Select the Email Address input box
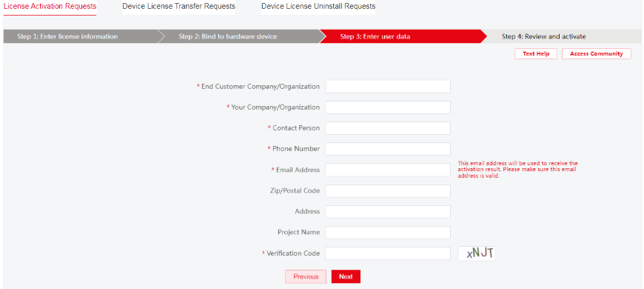 coord(388,170)
